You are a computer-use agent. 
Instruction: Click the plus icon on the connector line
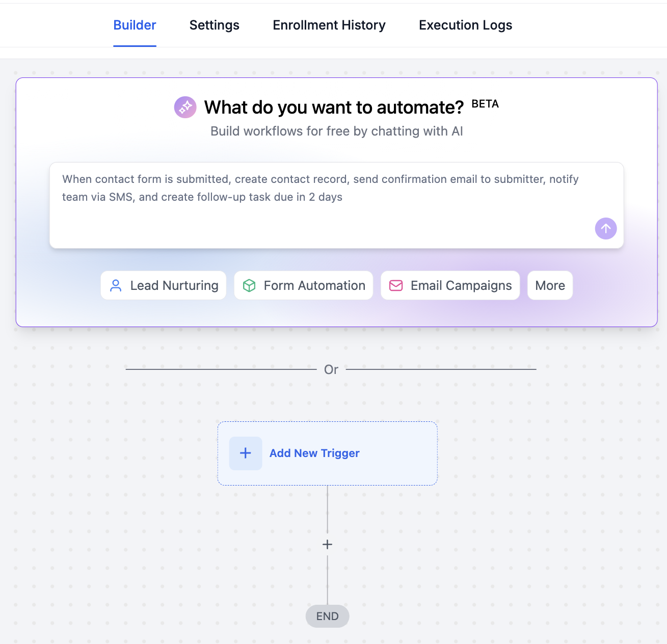[x=327, y=544]
